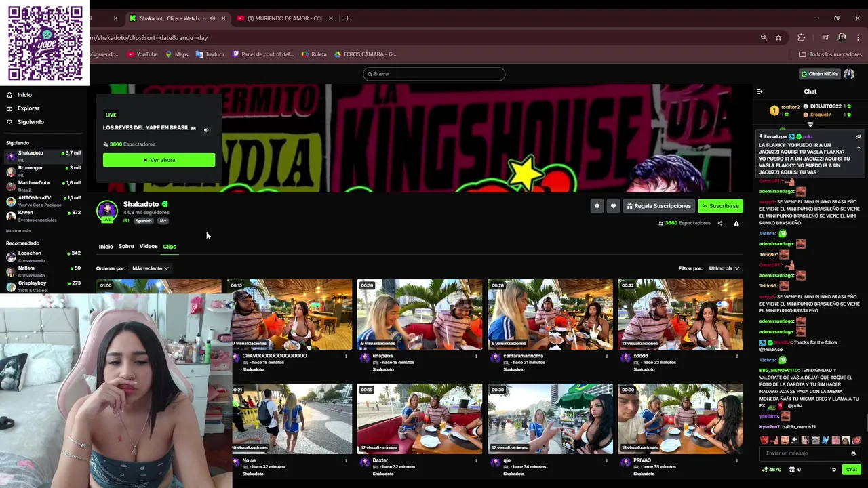Image resolution: width=868 pixels, height=488 pixels.
Task: Click the Spanish language tag
Action: 143,221
